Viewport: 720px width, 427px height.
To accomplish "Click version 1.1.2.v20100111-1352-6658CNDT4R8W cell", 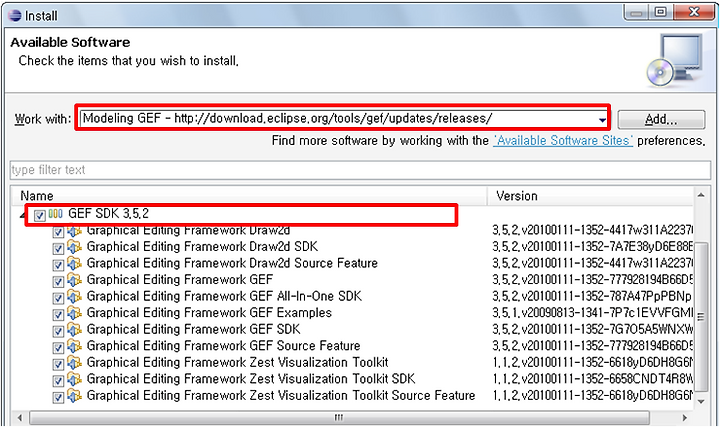I will pyautogui.click(x=592, y=379).
